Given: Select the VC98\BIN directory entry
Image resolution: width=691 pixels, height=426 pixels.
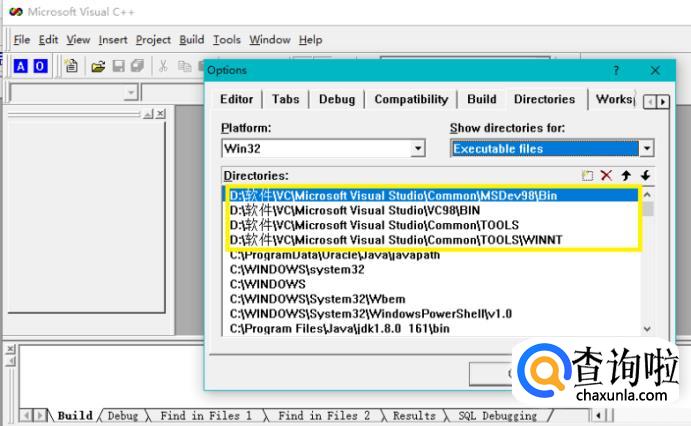Looking at the screenshot, I should [433, 210].
